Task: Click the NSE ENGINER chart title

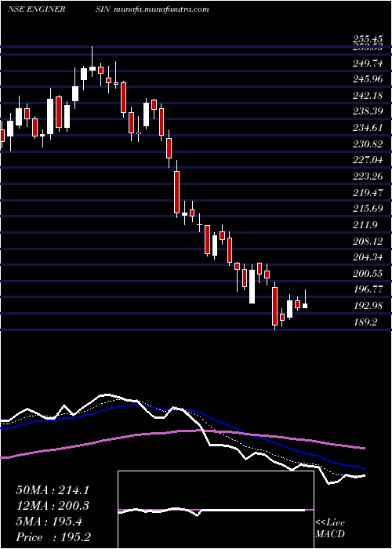Action: 36,9
